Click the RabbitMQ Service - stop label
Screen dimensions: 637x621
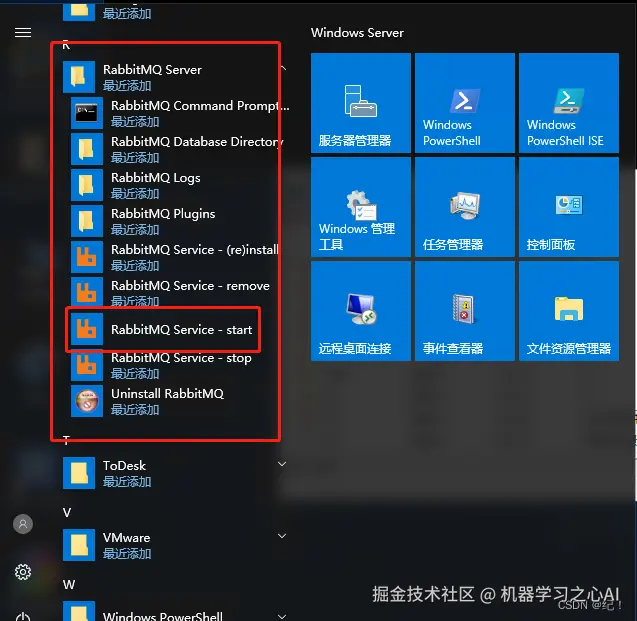181,358
